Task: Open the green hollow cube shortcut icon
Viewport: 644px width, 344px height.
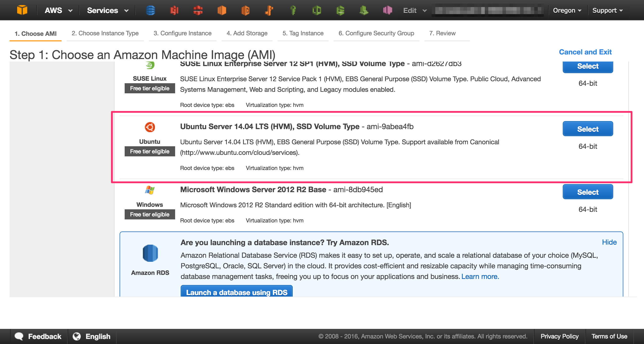Action: click(316, 10)
